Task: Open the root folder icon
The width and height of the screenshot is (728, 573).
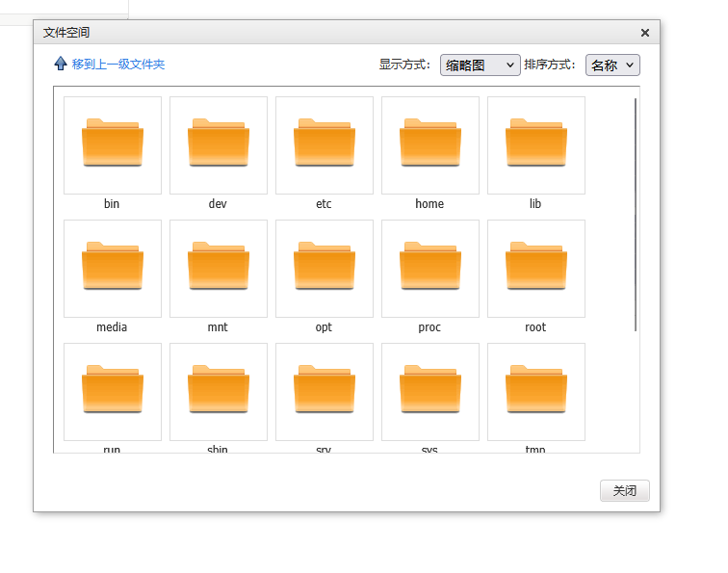Action: (x=536, y=268)
